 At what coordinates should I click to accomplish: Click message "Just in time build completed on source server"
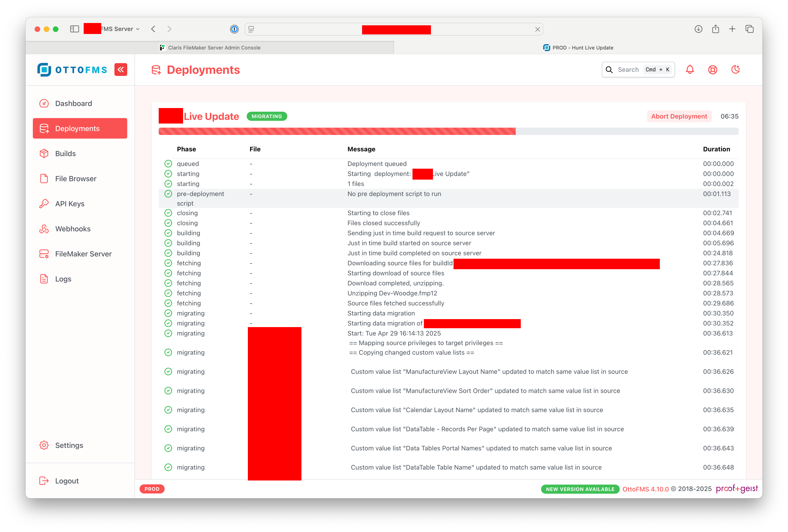pyautogui.click(x=414, y=253)
